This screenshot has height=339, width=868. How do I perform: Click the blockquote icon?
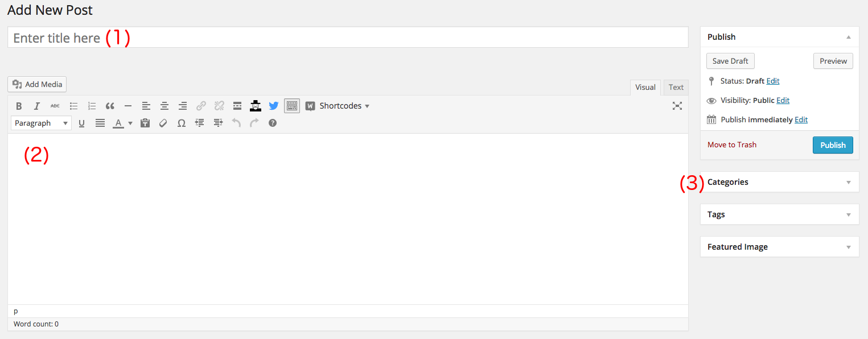tap(110, 106)
